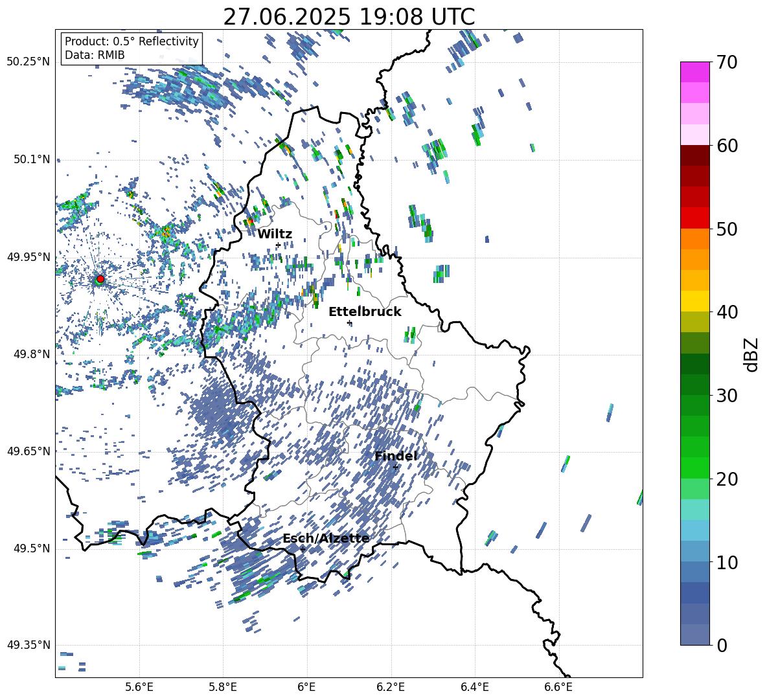Click the Esch/Alzette station cross marker
Viewport: 767px width, 700px height.
click(x=303, y=549)
